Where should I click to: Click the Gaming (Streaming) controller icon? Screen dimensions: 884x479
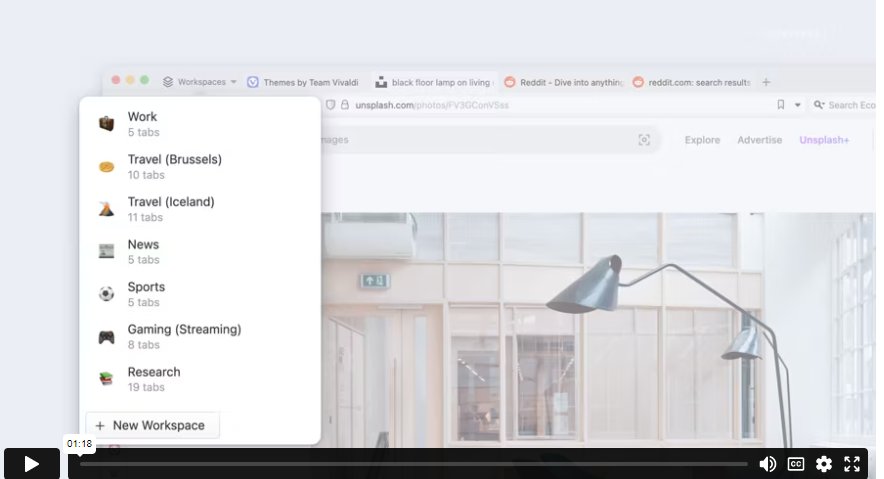(106, 337)
